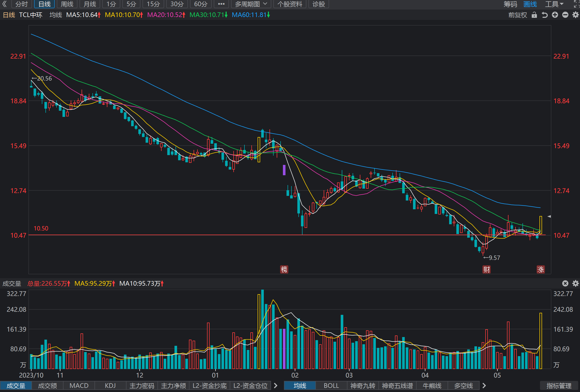Open 诊股 stock diagnosis

coord(319,4)
